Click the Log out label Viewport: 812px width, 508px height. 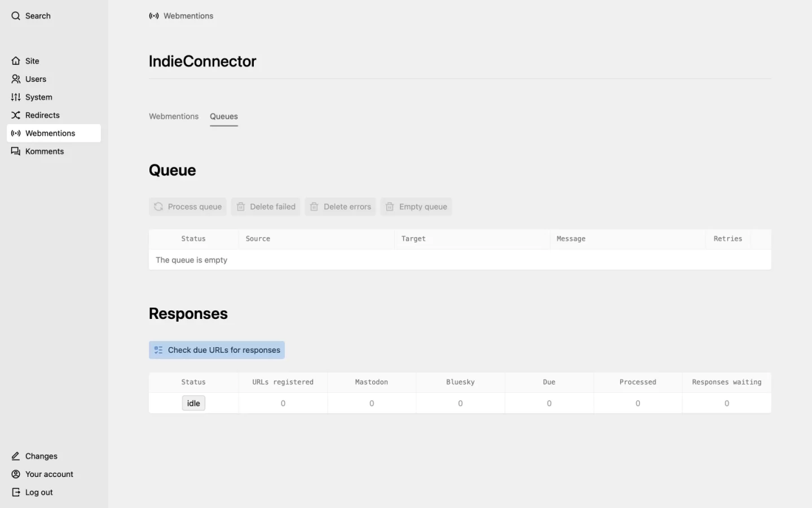click(39, 492)
